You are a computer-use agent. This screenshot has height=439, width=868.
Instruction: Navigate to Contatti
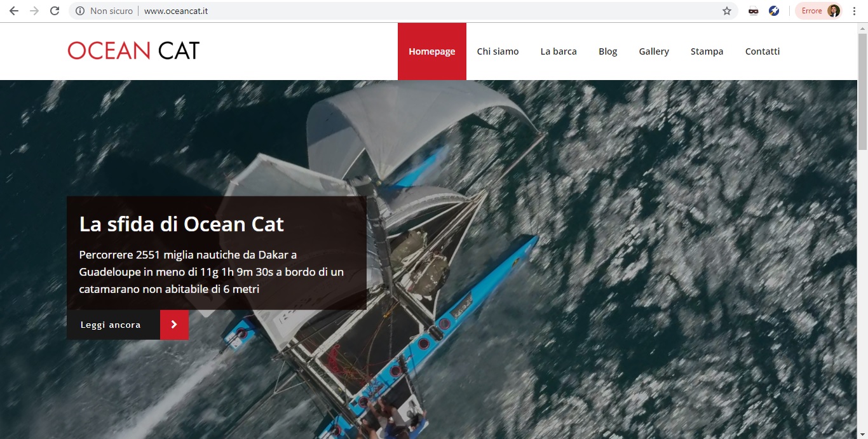tap(763, 51)
